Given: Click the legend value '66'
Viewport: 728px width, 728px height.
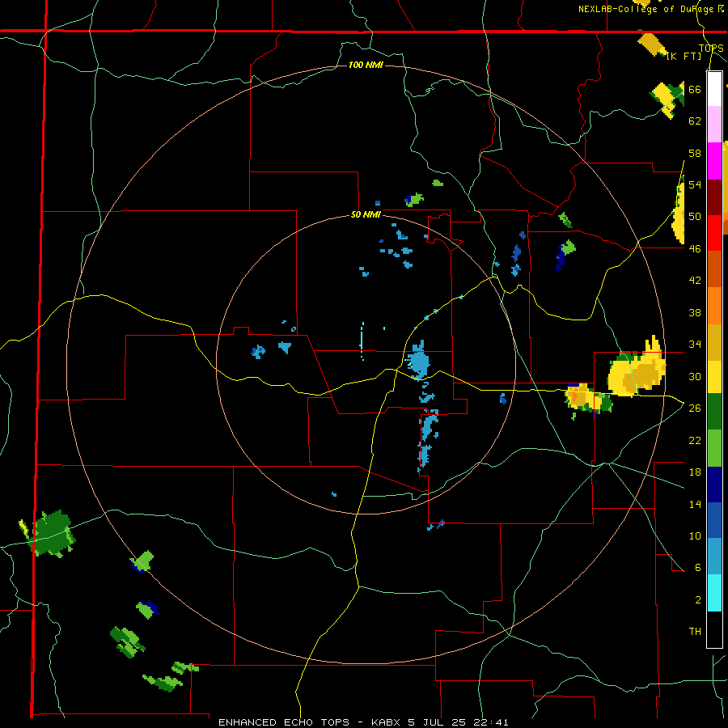Looking at the screenshot, I should coord(695,89).
